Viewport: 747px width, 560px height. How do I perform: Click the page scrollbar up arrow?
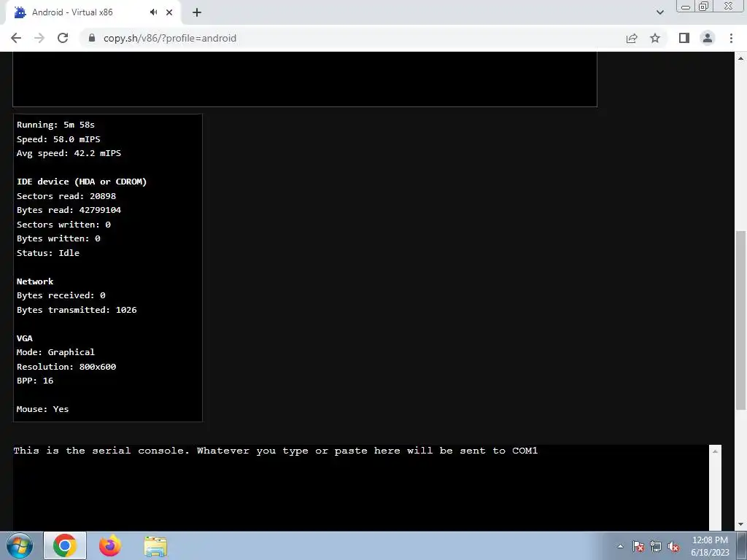(740, 58)
